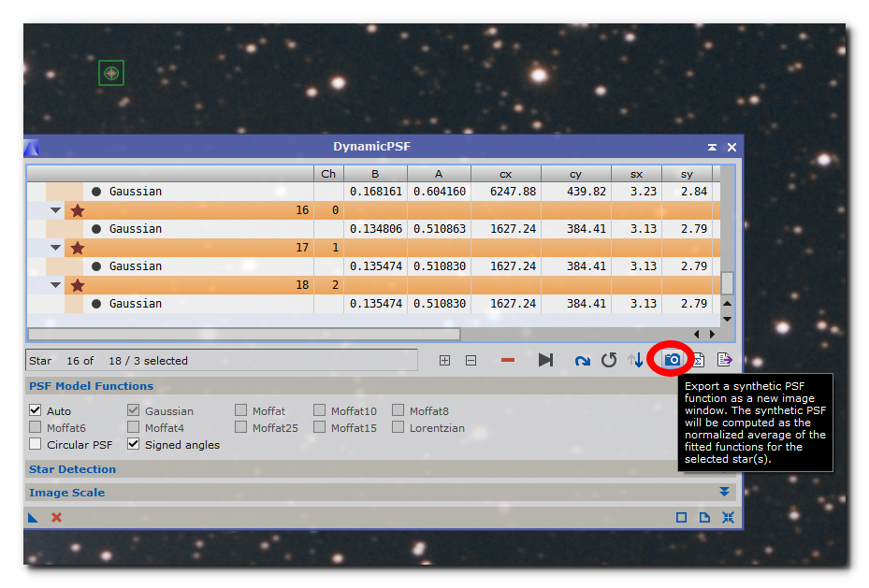
Task: Click the New Instance triangle icon
Action: point(34,518)
